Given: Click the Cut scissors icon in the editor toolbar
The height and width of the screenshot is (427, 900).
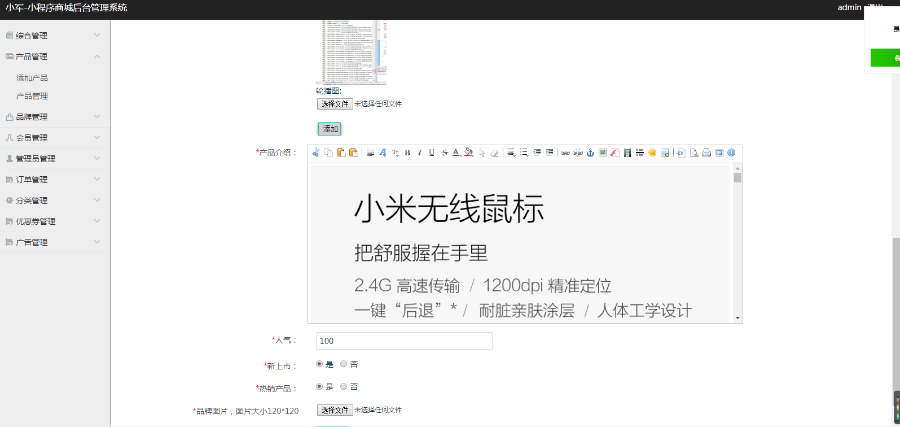Looking at the screenshot, I should [316, 153].
